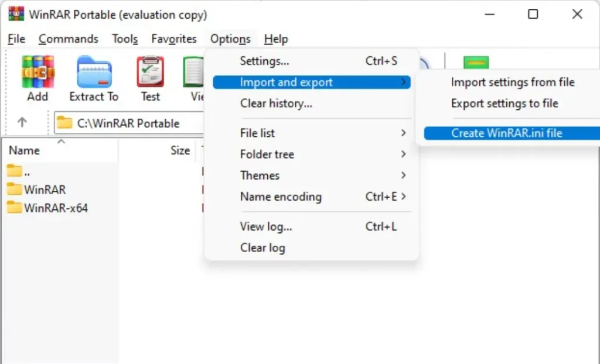Open the Favorites menu

[x=174, y=39]
